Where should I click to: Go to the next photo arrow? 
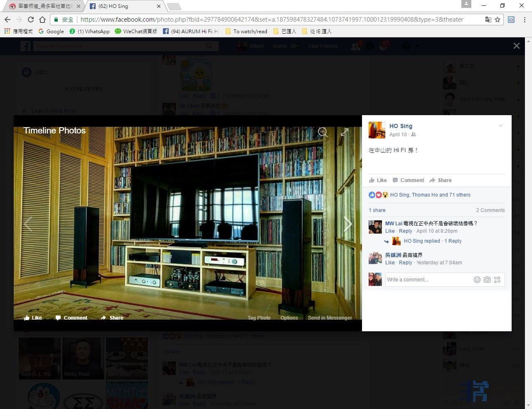tap(347, 224)
